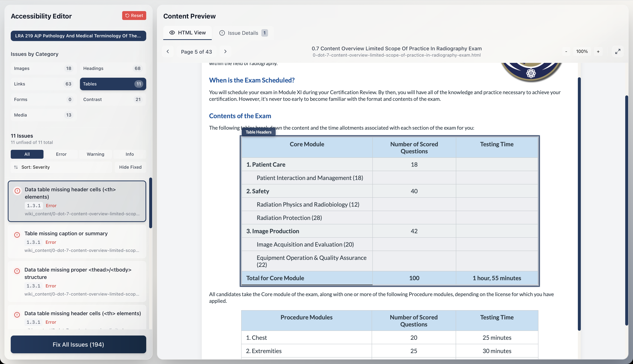Select the Error filter
This screenshot has height=364, width=633.
point(61,154)
